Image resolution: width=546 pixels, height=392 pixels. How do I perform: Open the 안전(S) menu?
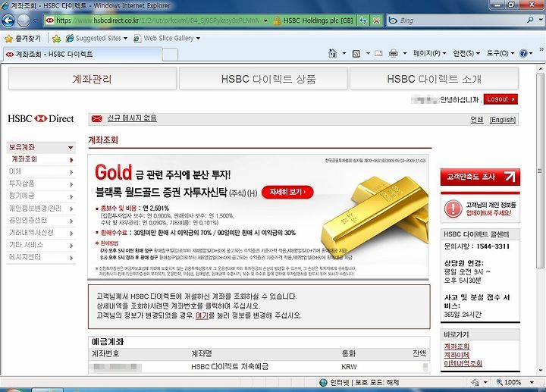tap(466, 53)
